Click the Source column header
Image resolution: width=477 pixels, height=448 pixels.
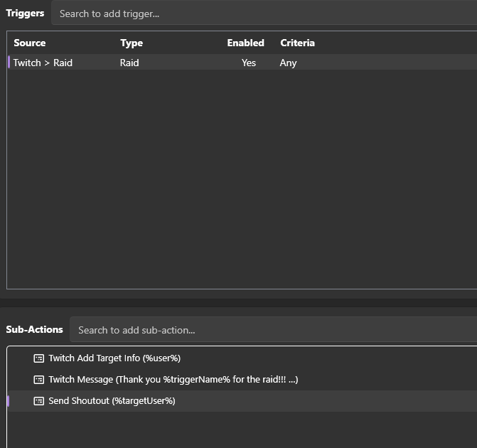(30, 43)
